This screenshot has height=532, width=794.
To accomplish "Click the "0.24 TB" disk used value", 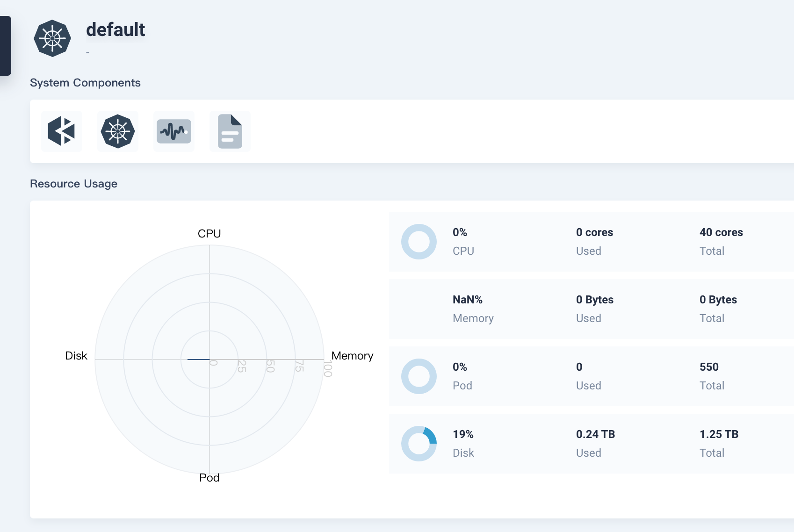I will pyautogui.click(x=595, y=434).
